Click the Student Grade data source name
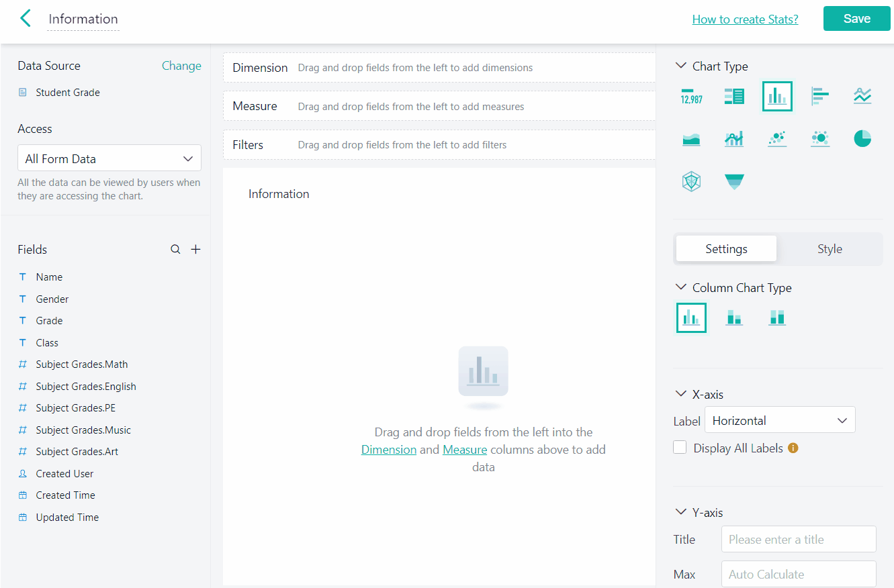This screenshot has height=588, width=894. (x=68, y=93)
